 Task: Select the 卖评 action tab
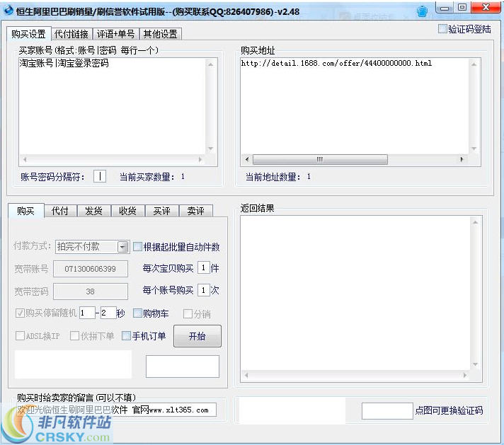(196, 211)
